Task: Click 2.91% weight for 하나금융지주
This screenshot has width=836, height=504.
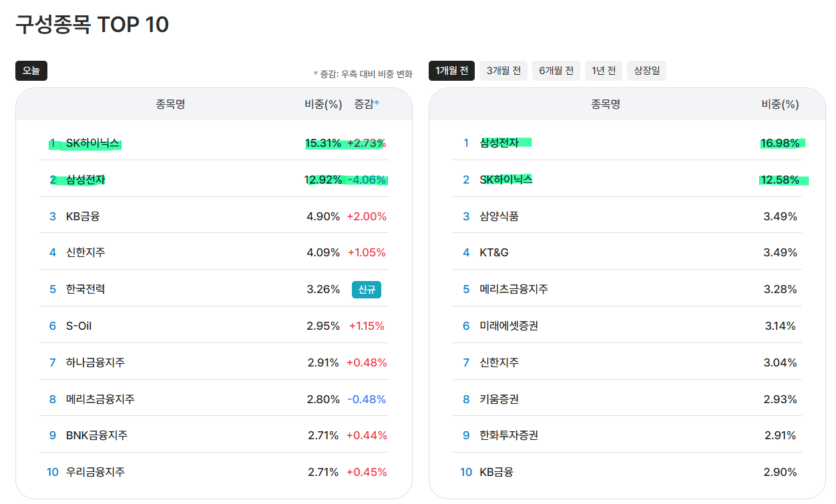Action: [324, 363]
